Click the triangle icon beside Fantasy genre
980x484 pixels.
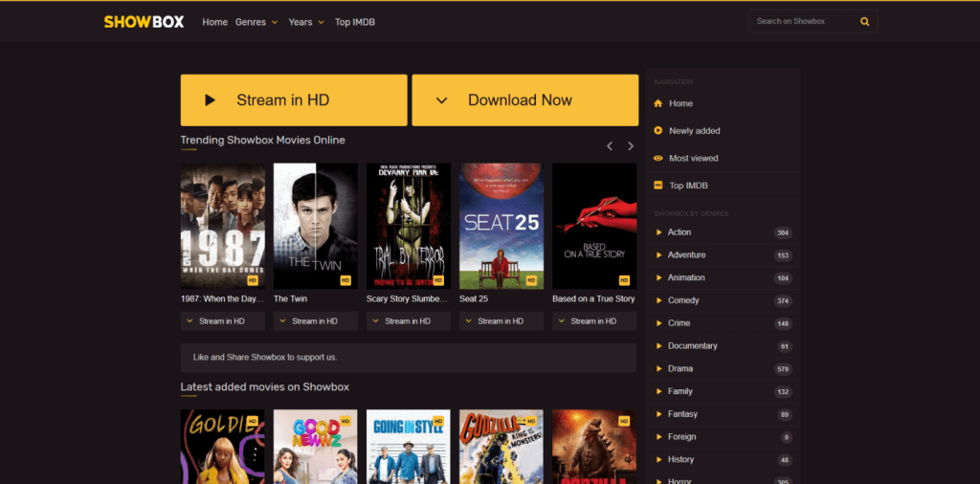(658, 414)
